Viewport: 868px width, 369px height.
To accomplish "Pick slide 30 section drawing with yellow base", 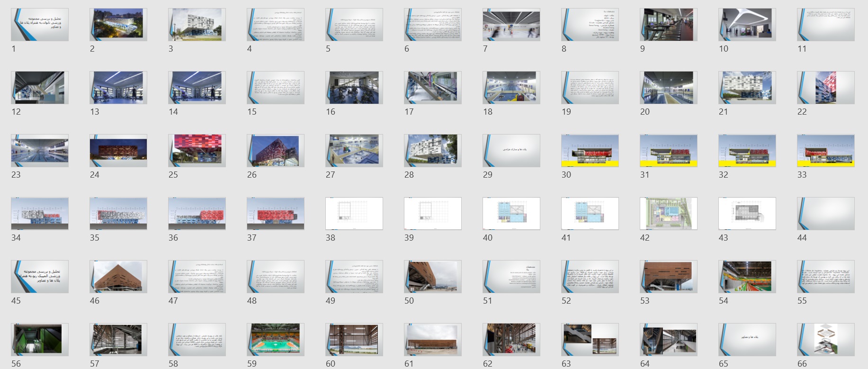I will pyautogui.click(x=590, y=151).
